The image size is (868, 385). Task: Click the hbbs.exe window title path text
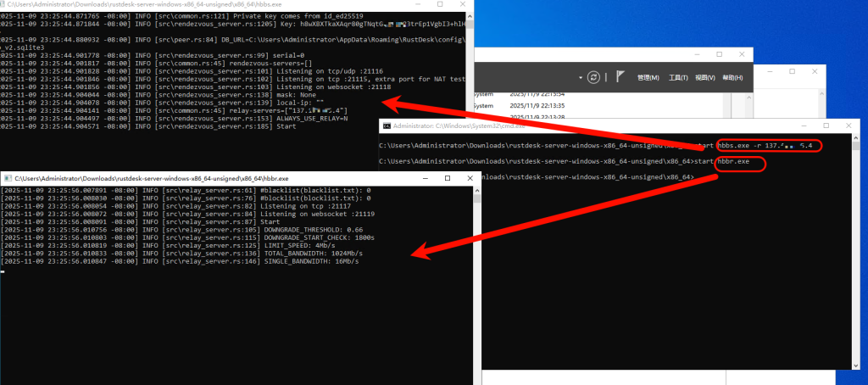pos(144,4)
